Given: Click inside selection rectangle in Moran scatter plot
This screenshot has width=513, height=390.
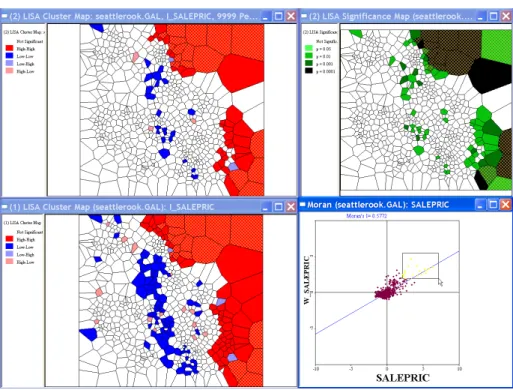Looking at the screenshot, I should [420, 266].
